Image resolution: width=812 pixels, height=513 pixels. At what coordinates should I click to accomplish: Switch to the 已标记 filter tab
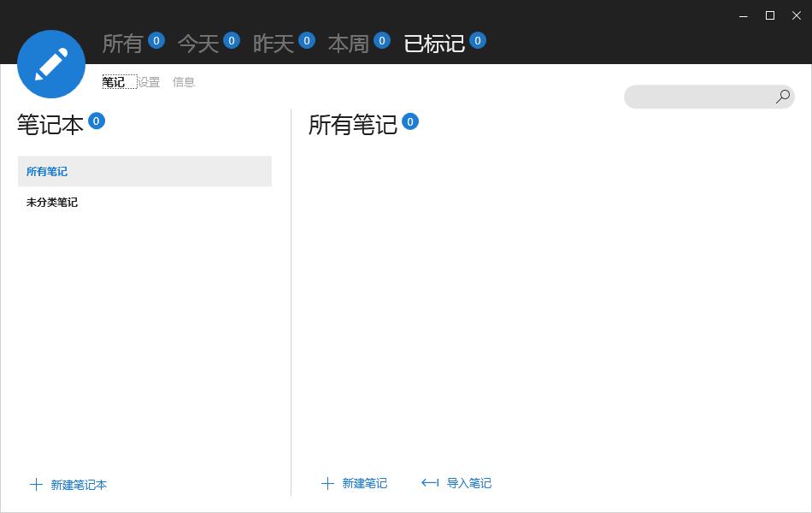434,44
